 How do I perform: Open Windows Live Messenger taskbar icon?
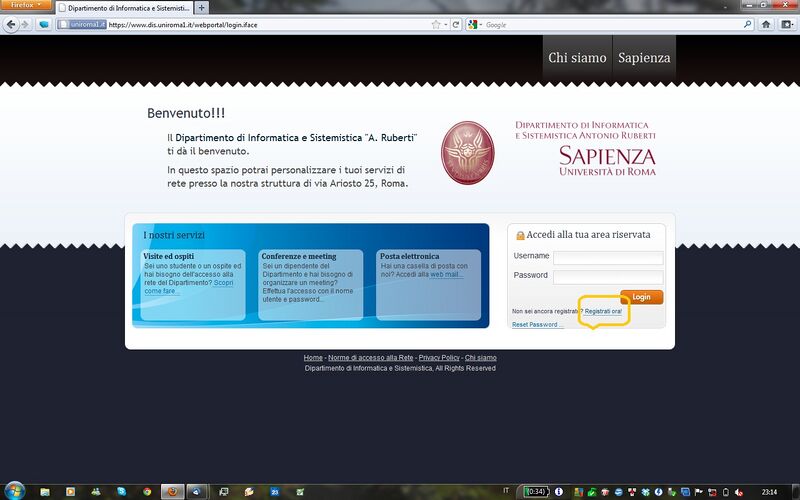96,492
